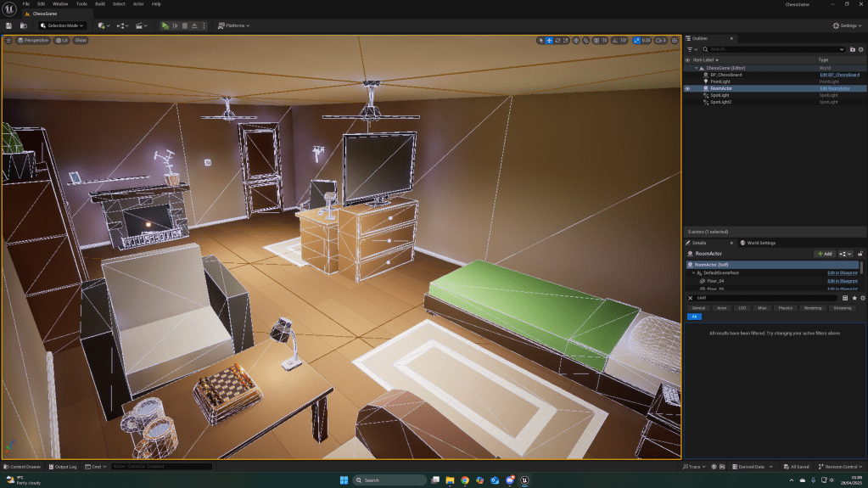Open the Build menu
The width and height of the screenshot is (868, 488).
click(98, 4)
